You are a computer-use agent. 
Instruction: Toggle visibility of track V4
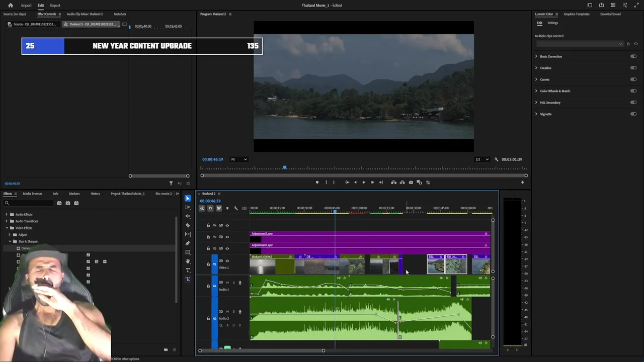coord(227,226)
